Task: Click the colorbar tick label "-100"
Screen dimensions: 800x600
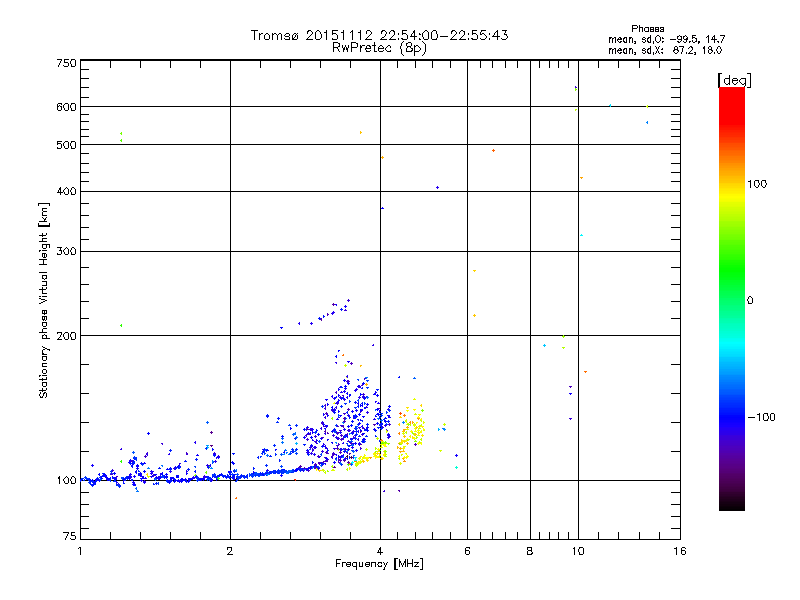Action: coord(761,417)
